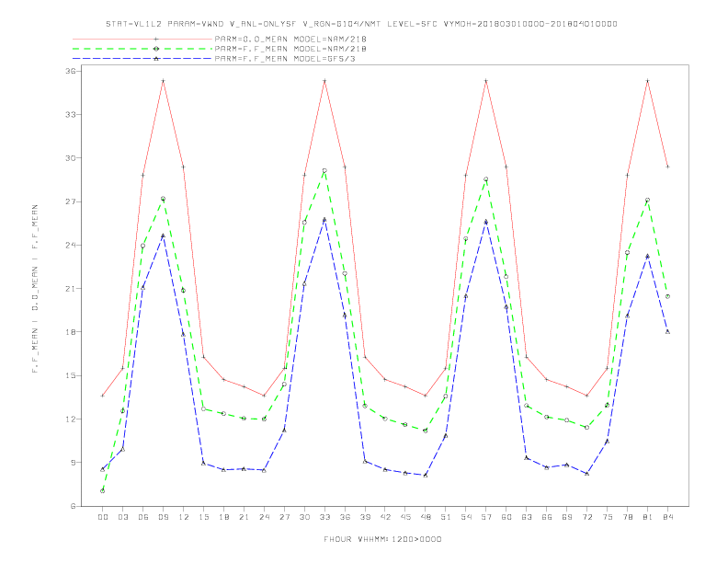Click x-axis tick label 33
Screen dimensions: 728x563
pyautogui.click(x=324, y=517)
